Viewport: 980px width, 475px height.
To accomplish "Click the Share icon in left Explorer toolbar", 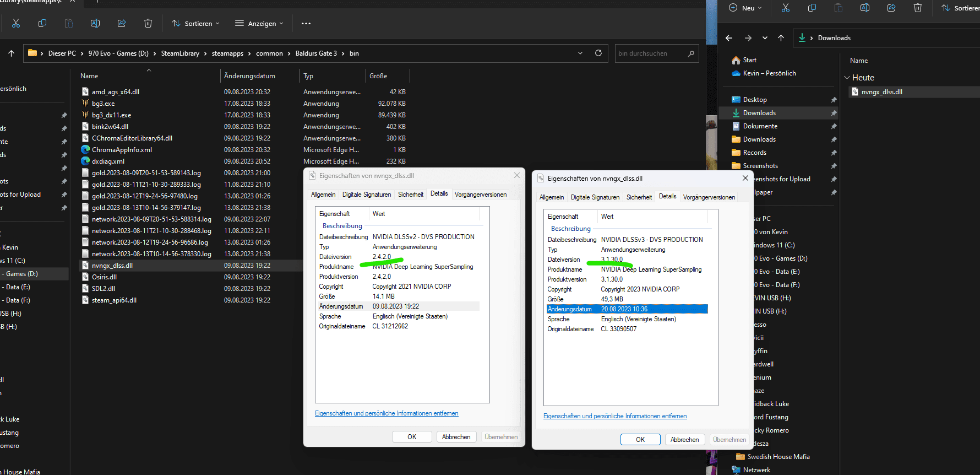I will (x=122, y=23).
